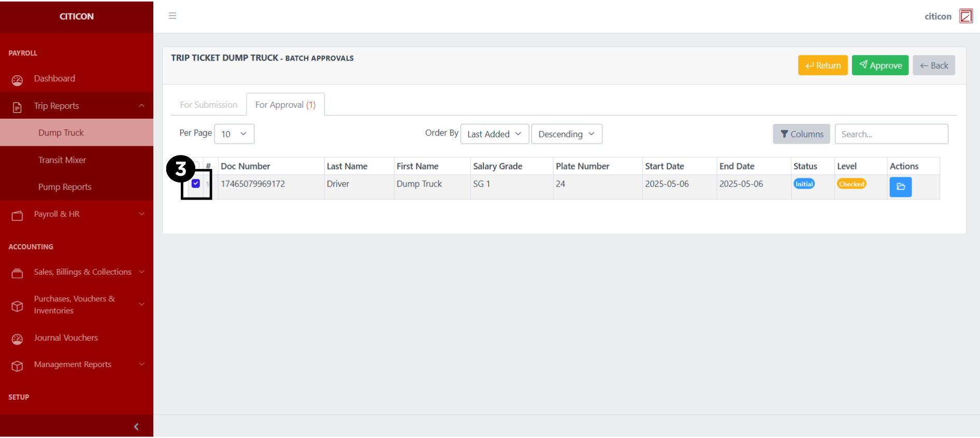This screenshot has height=438, width=980.
Task: Uncheck the row checkbox for Driver
Action: [196, 183]
